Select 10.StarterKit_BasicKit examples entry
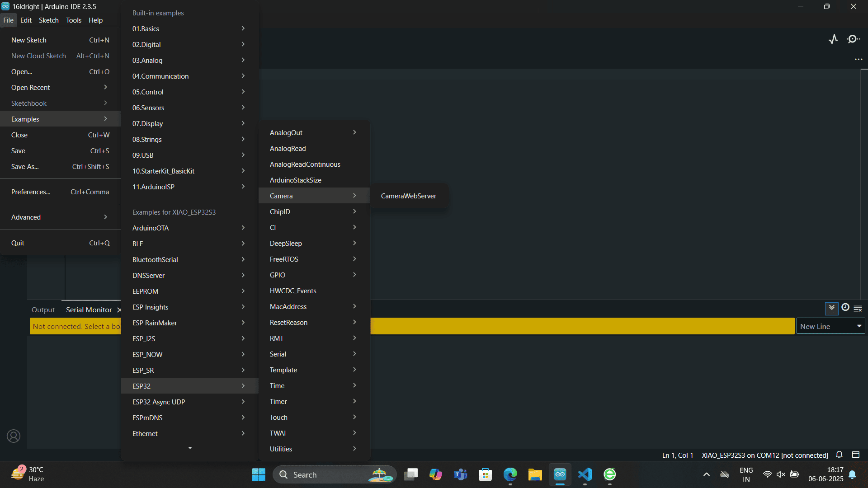Viewport: 868px width, 488px height. coord(189,171)
